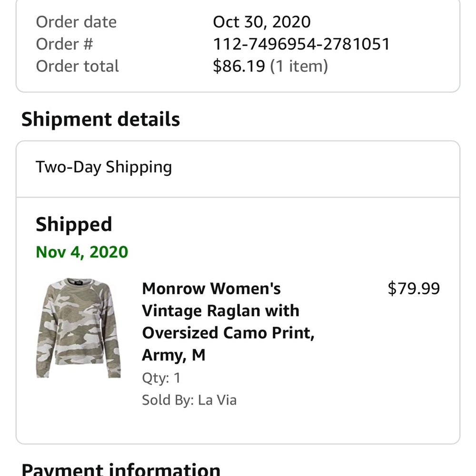
Task: Click the Sold By label
Action: pos(167,400)
